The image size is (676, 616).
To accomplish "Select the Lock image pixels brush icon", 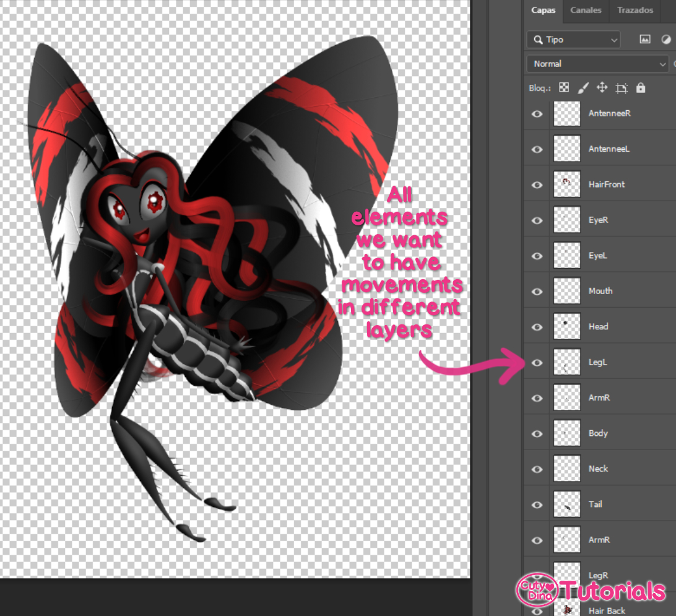I will click(x=583, y=87).
